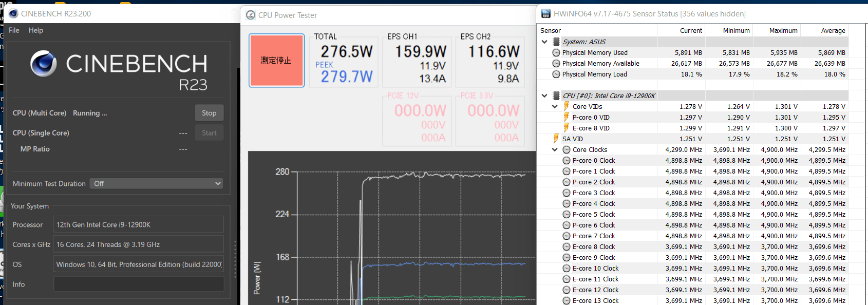Collapse the System: ASUS sensor group

coord(544,42)
